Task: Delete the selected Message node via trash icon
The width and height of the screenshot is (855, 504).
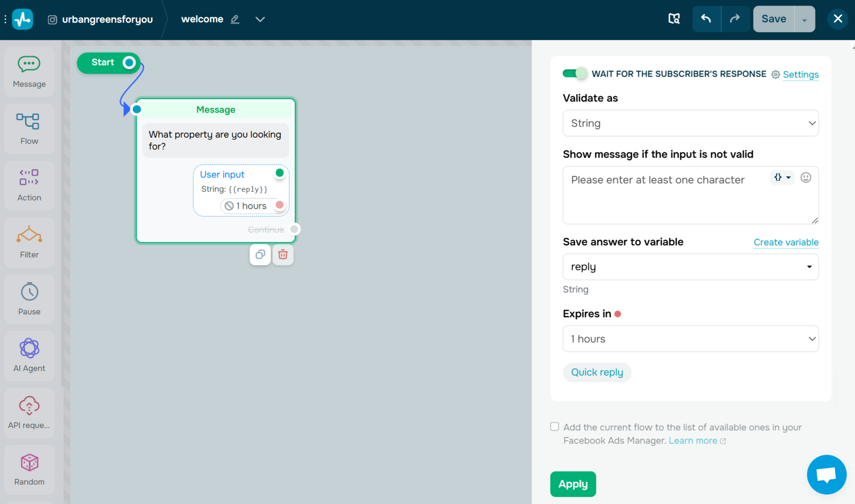Action: pos(283,254)
